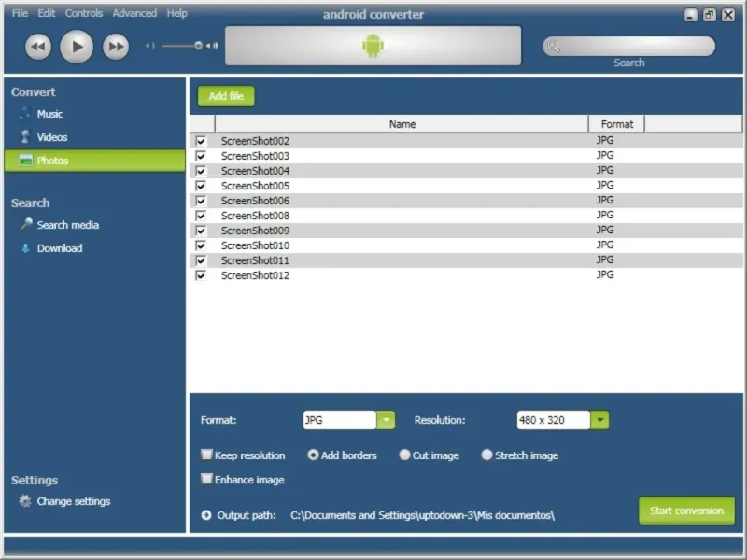
Task: Click the fast-forward playback button
Action: pyautogui.click(x=116, y=47)
